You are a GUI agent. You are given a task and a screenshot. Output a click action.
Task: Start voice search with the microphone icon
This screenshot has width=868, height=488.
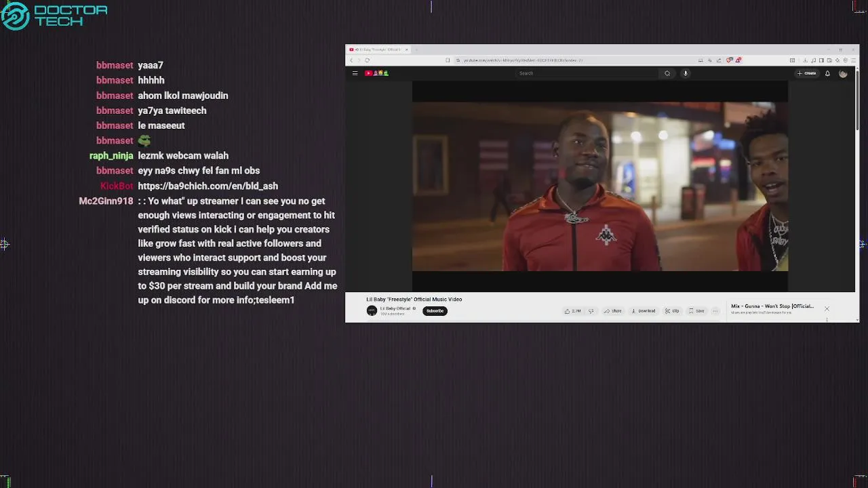[x=686, y=73]
